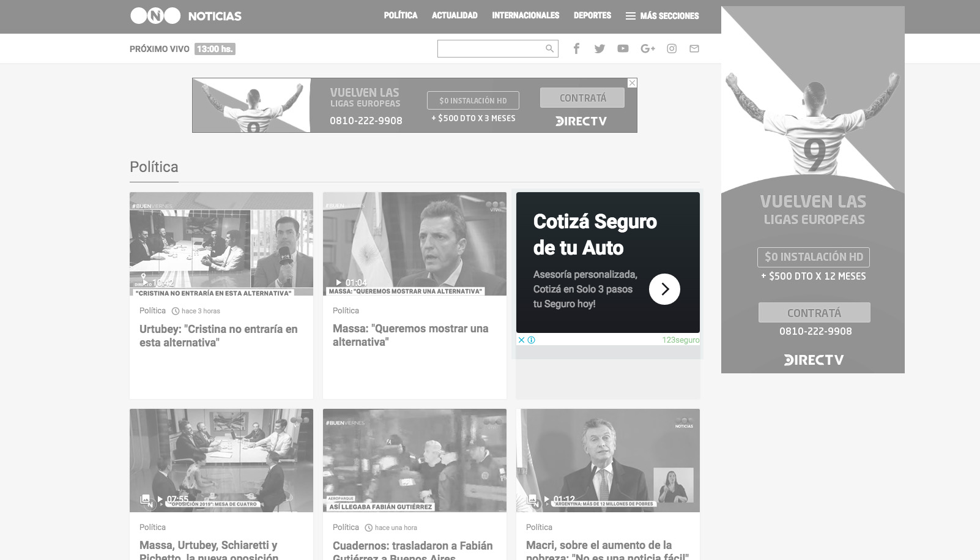Click the arrow on the Cotizá Seguro ad
The width and height of the screenshot is (980, 560).
click(x=664, y=289)
